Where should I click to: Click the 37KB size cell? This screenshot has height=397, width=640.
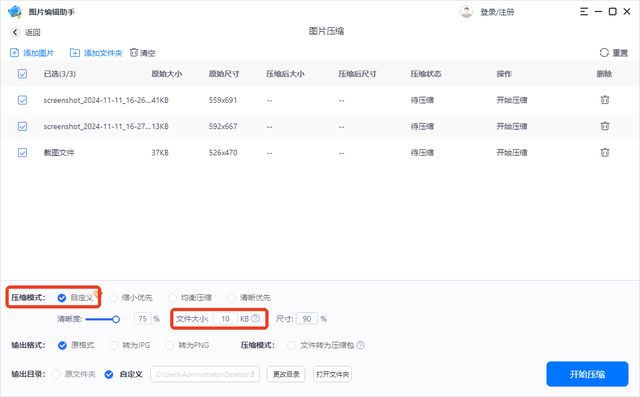(x=160, y=153)
